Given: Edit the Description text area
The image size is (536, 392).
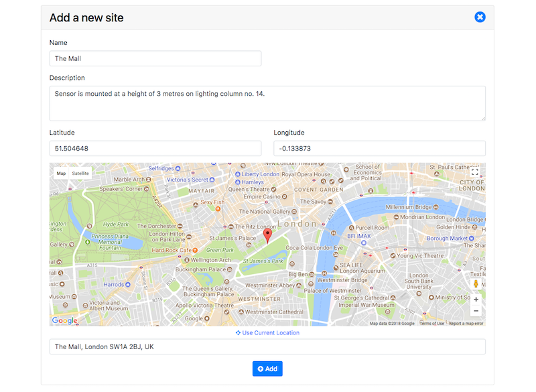Looking at the screenshot, I should tap(267, 103).
